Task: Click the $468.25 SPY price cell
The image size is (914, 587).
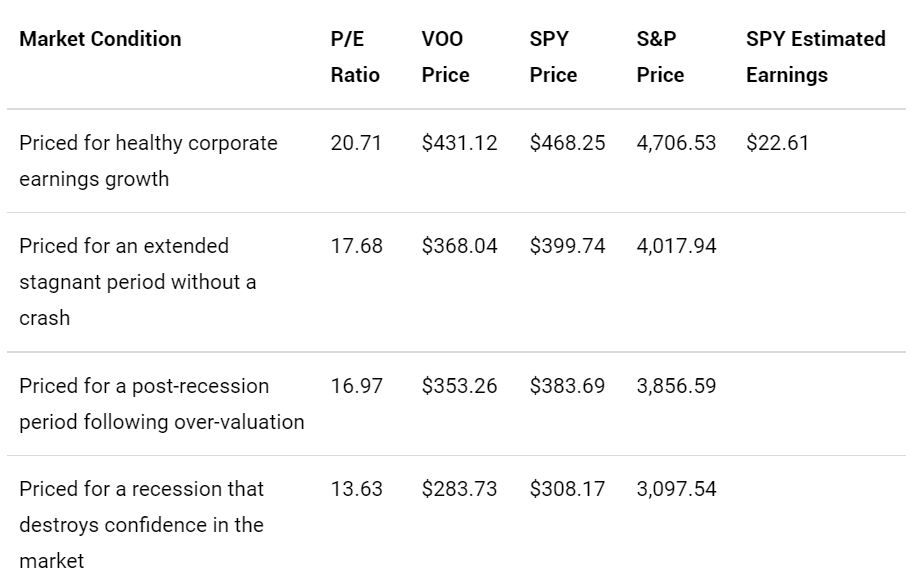Action: click(567, 143)
